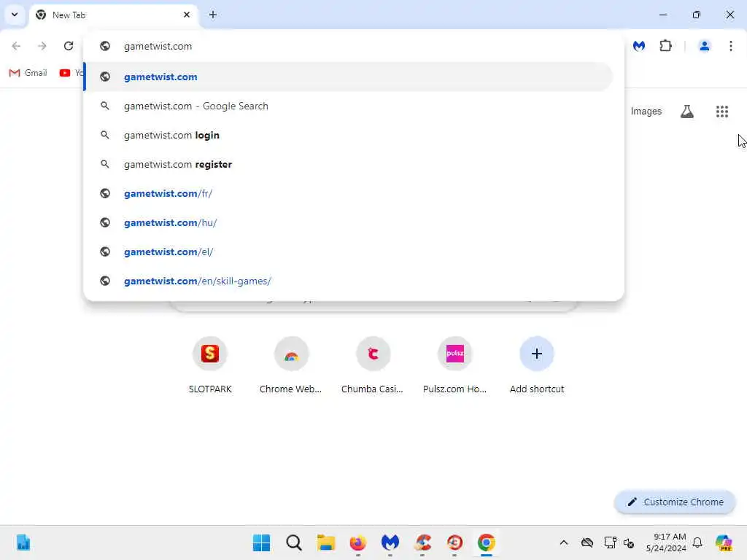This screenshot has height=560, width=747.
Task: Click Customize Chrome button
Action: coord(675,502)
